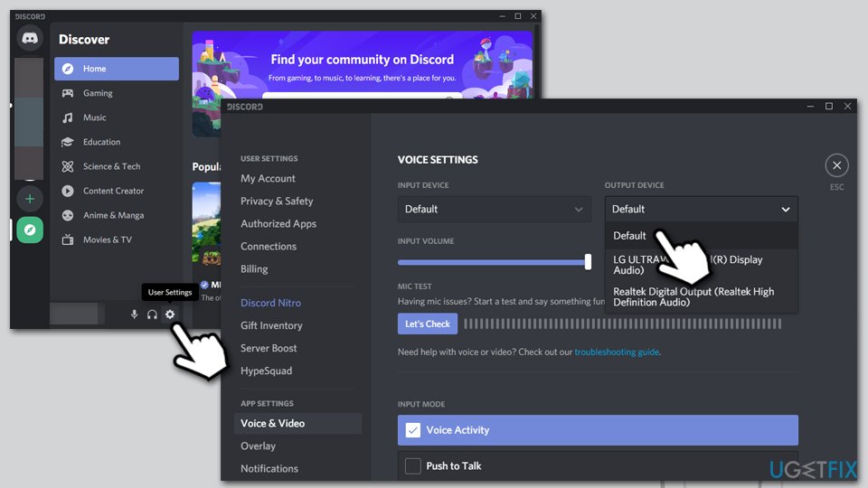Choose LG ULTRAWIDE Display Audio output
The height and width of the screenshot is (488, 868).
[702, 265]
